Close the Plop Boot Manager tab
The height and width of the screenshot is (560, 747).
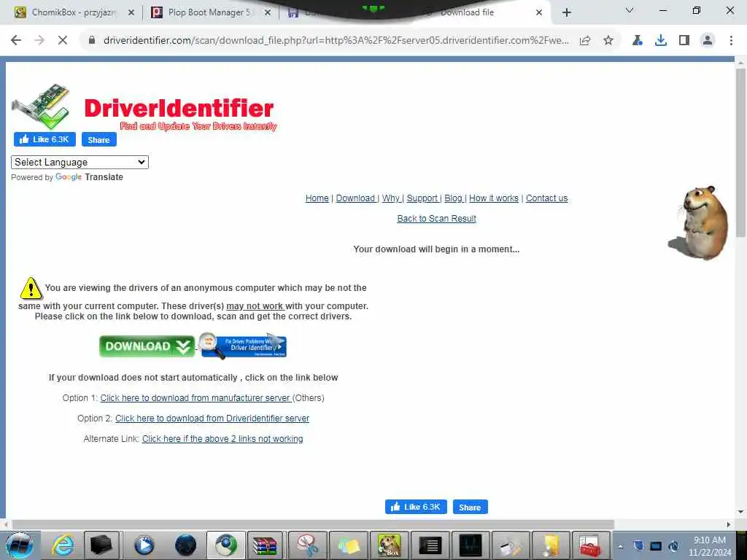click(268, 12)
